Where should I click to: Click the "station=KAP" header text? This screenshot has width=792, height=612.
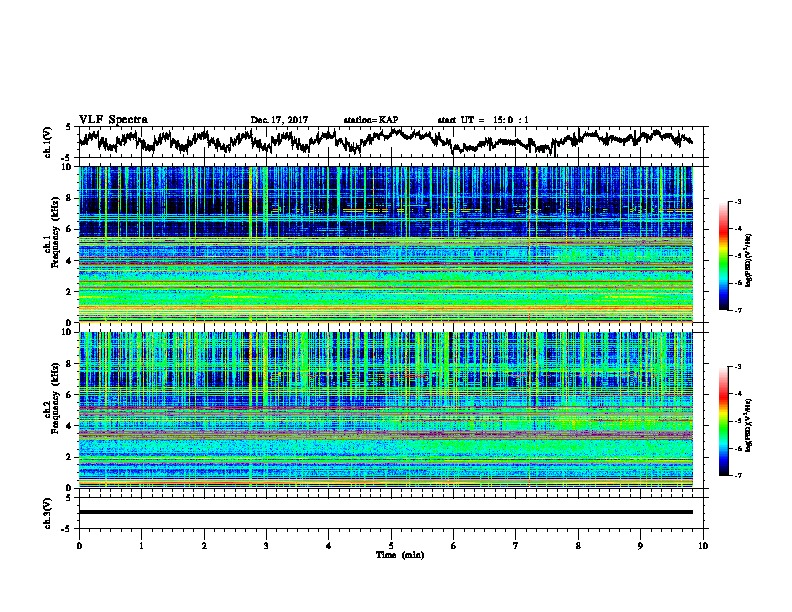coord(371,120)
